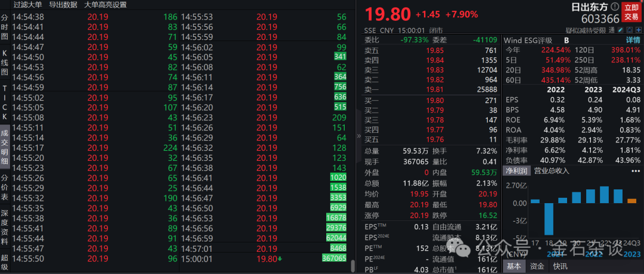This screenshot has width=644, height=274.
Task: Click the red 立即交易 trade button
Action: coord(631,12)
